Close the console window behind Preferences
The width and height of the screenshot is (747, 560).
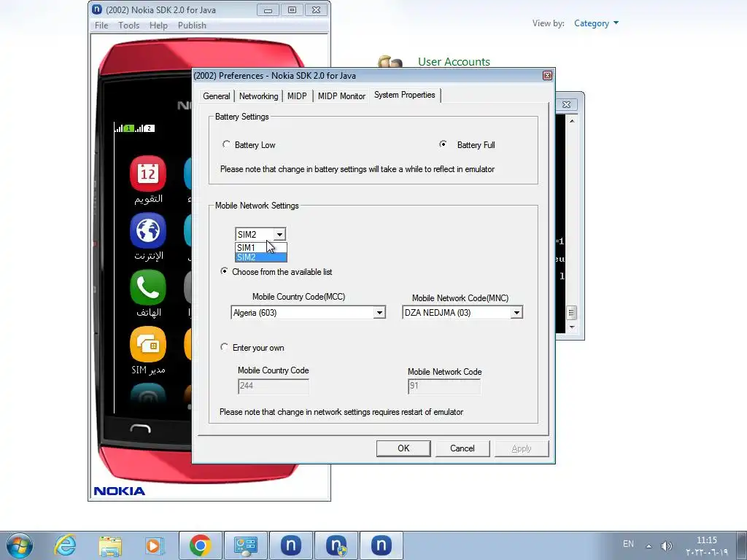tap(566, 104)
